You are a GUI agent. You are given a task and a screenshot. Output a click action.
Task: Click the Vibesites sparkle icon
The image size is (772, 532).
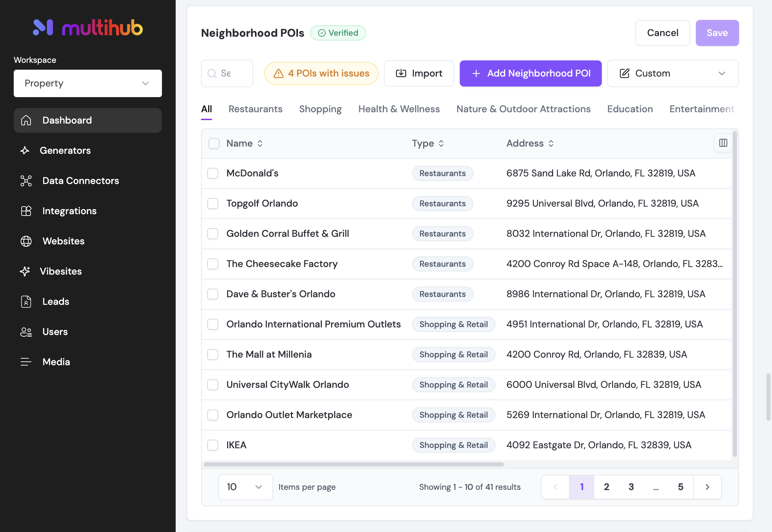point(25,271)
